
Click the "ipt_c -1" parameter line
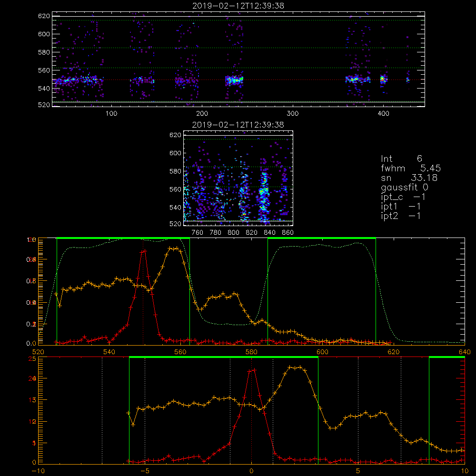coord(403,197)
